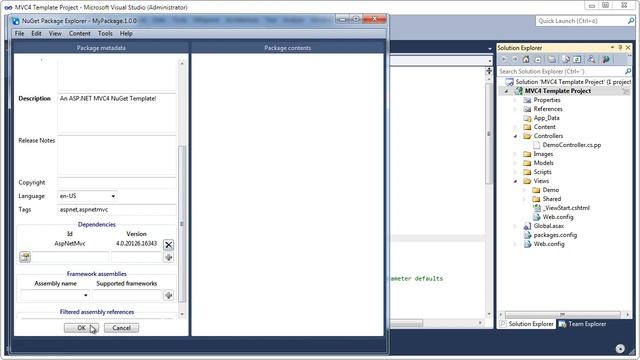Click the NuGet Package Explorer title icon
The image size is (640, 360).
point(16,21)
